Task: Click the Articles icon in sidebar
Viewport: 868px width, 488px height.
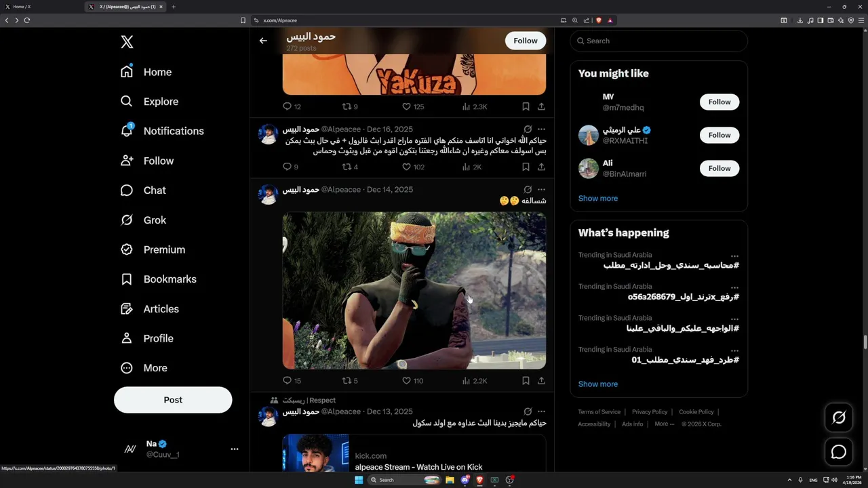Action: pyautogui.click(x=127, y=309)
